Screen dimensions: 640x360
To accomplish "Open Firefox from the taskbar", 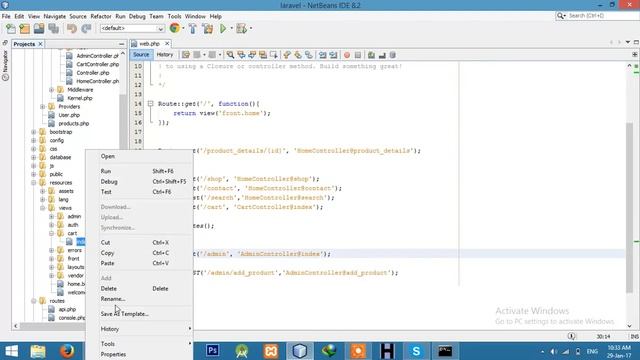I will pos(67,351).
